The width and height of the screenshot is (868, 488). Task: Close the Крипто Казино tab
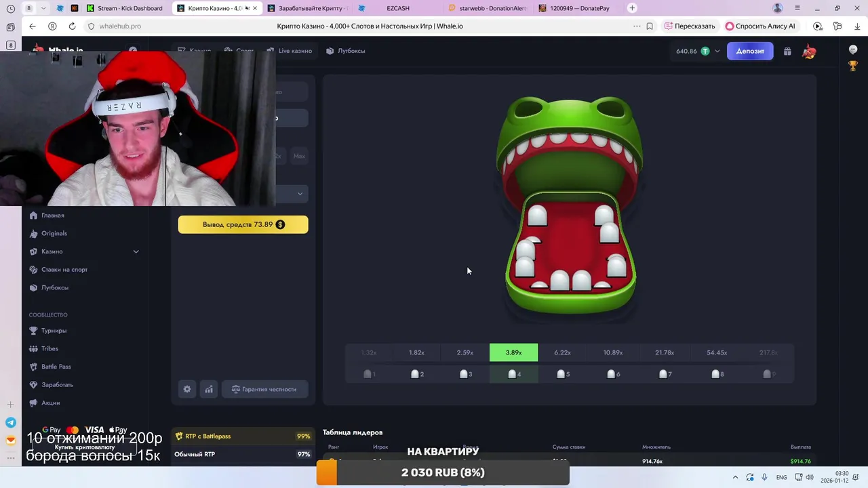click(255, 8)
